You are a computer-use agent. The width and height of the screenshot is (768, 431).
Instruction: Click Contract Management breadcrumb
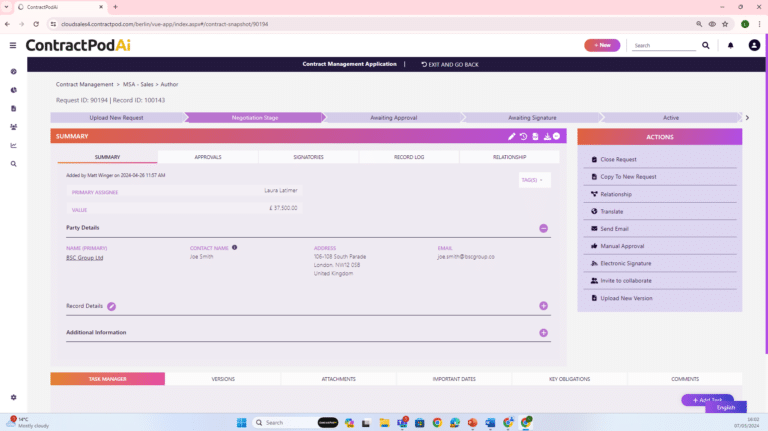pyautogui.click(x=84, y=84)
